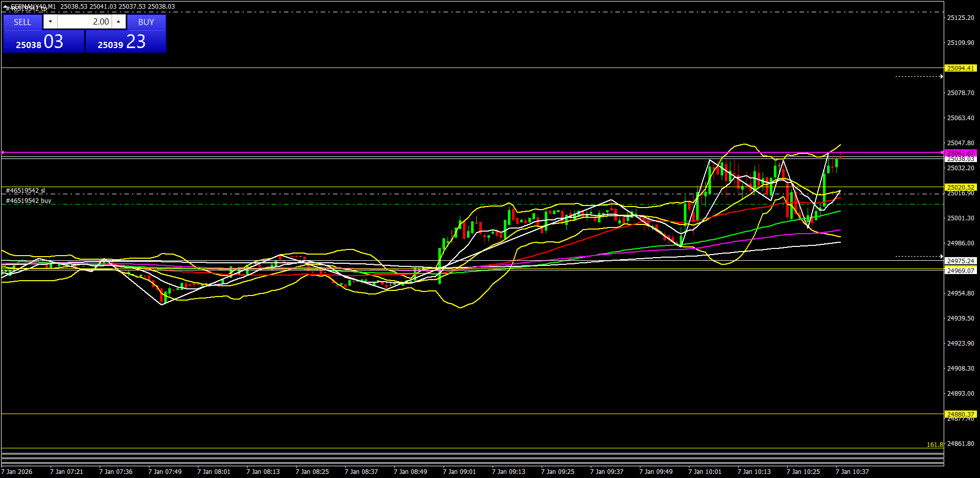Click the BUY button in trading panel
This screenshot has width=980, height=478.
click(146, 22)
